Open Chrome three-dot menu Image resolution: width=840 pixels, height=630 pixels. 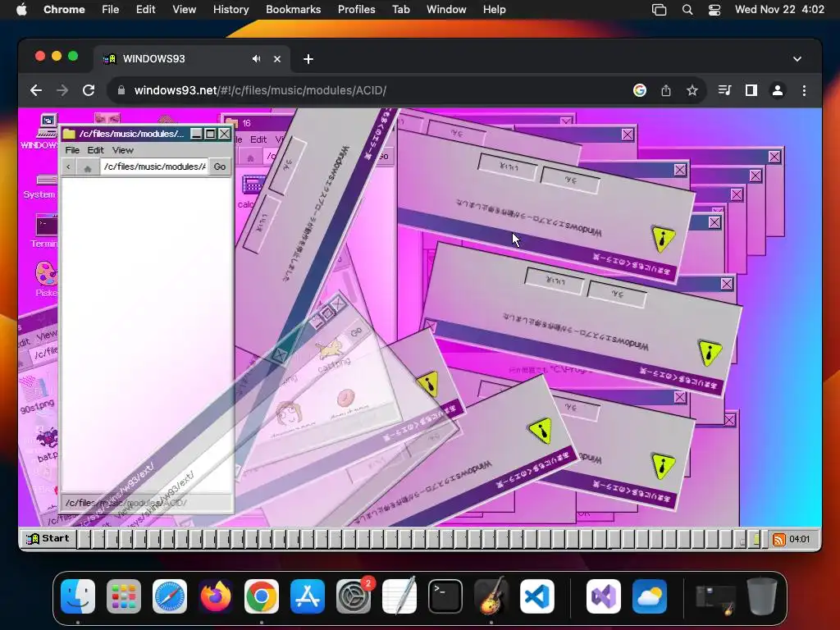pos(804,90)
